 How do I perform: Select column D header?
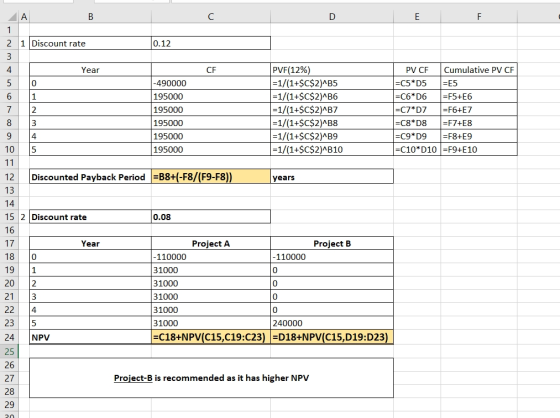[332, 17]
